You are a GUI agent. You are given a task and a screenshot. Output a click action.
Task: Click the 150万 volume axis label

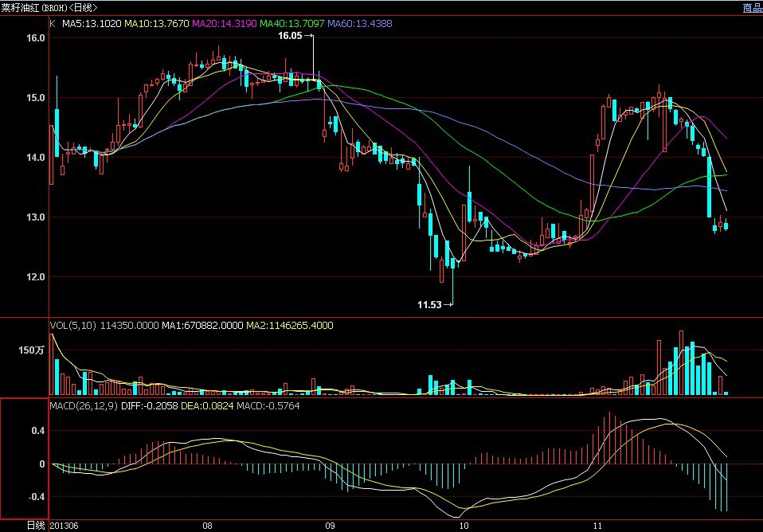coord(32,350)
